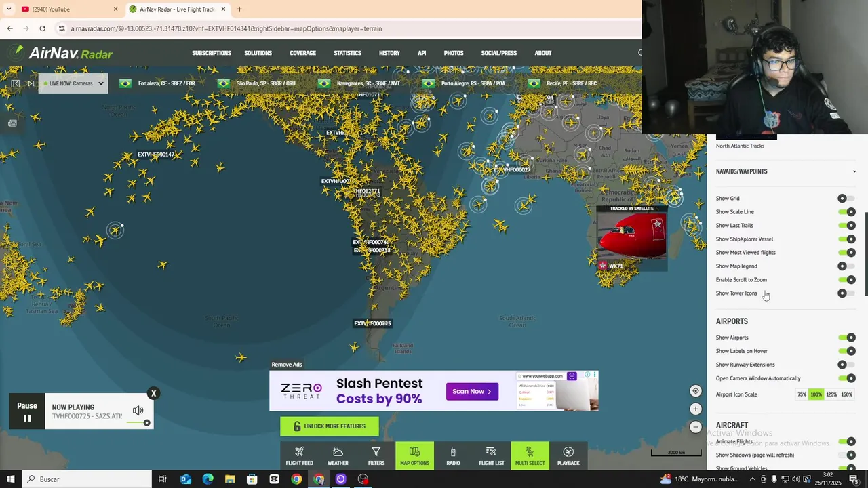Select the Map Options button
The height and width of the screenshot is (488, 868).
click(414, 456)
